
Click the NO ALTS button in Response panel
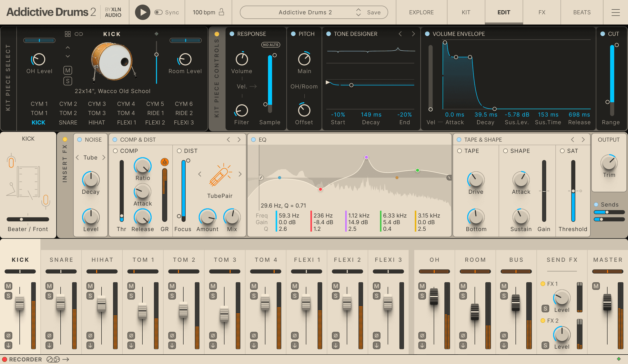[270, 45]
